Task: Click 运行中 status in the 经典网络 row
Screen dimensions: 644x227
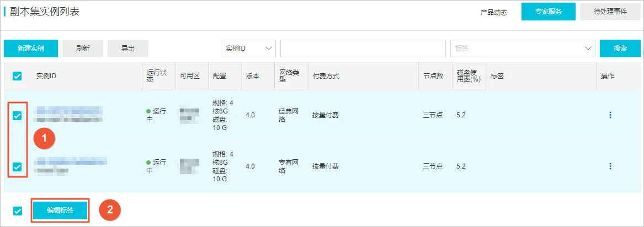Action: point(157,115)
